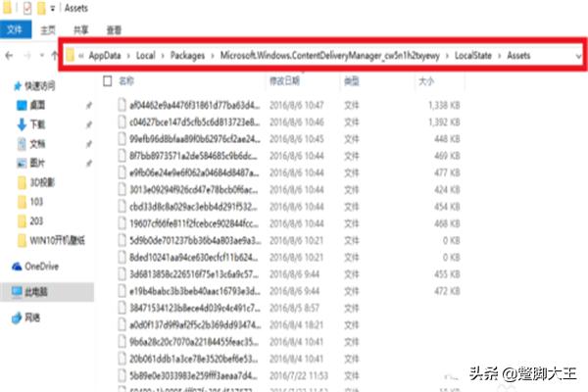Click file icon of 19607cf66fe811f2fcebce902844fcc...
This screenshot has width=588, height=392.
122,223
